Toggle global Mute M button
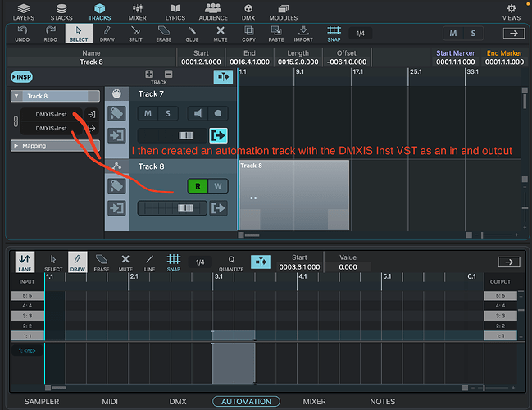The width and height of the screenshot is (532, 410). coord(453,34)
